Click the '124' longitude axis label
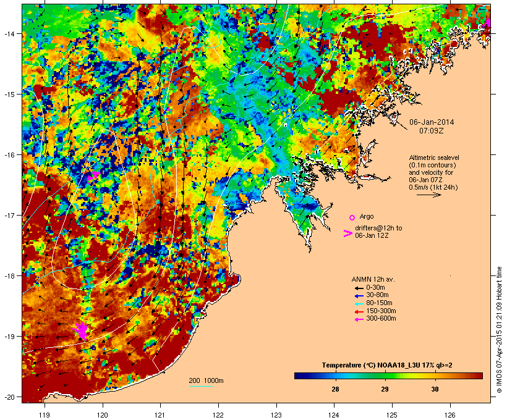507x420 pixels. point(334,415)
